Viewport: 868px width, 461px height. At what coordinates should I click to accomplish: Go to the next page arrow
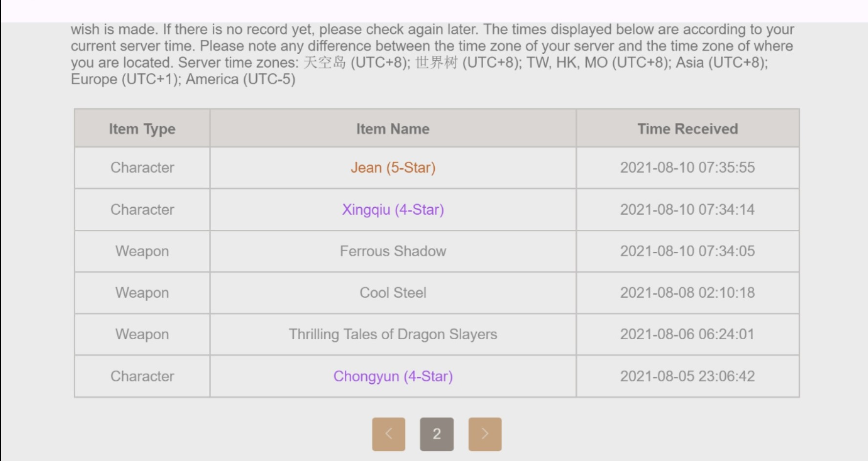(x=485, y=434)
